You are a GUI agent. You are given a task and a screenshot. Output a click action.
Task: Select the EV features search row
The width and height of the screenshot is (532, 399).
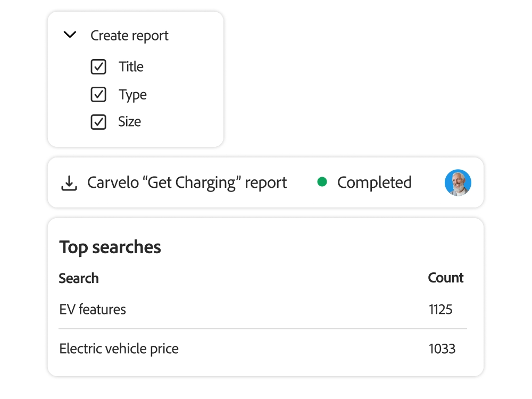[93, 310]
